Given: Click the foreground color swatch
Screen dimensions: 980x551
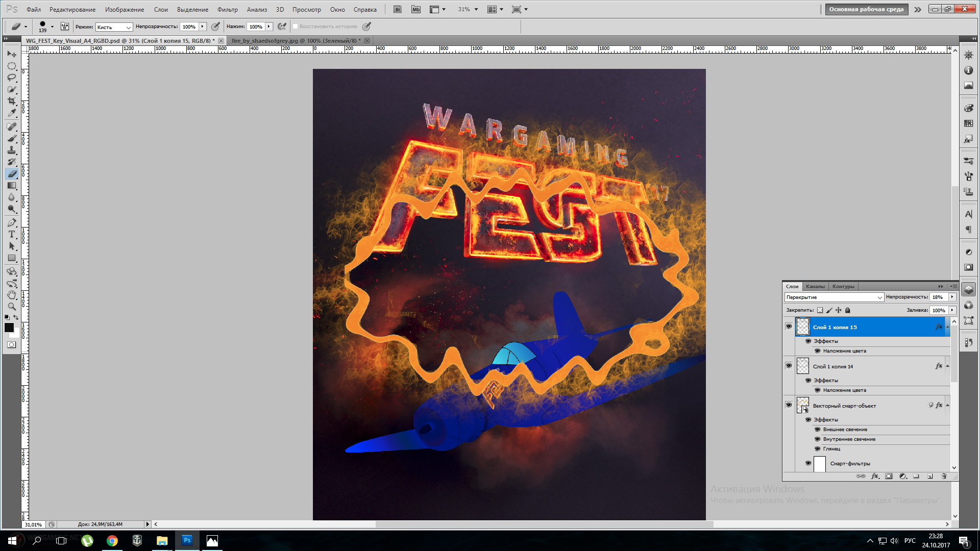Looking at the screenshot, I should pos(9,328).
